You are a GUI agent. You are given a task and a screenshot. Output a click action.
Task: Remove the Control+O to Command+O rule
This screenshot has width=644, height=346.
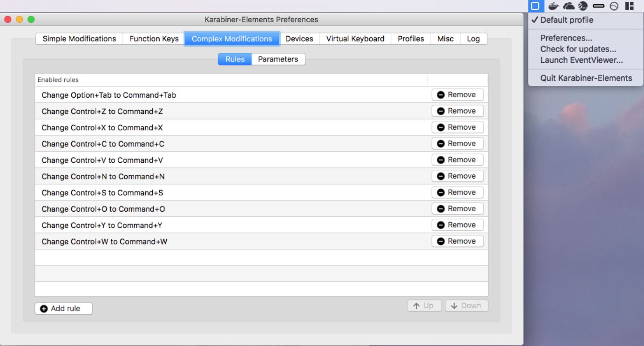pyautogui.click(x=457, y=209)
